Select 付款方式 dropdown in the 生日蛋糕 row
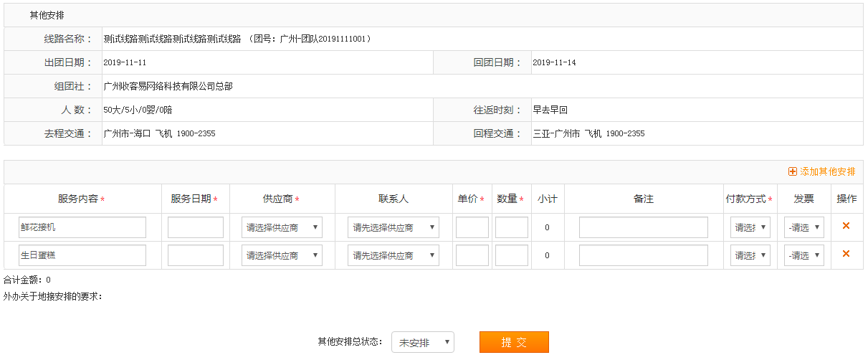The height and width of the screenshot is (360, 868). 750,255
